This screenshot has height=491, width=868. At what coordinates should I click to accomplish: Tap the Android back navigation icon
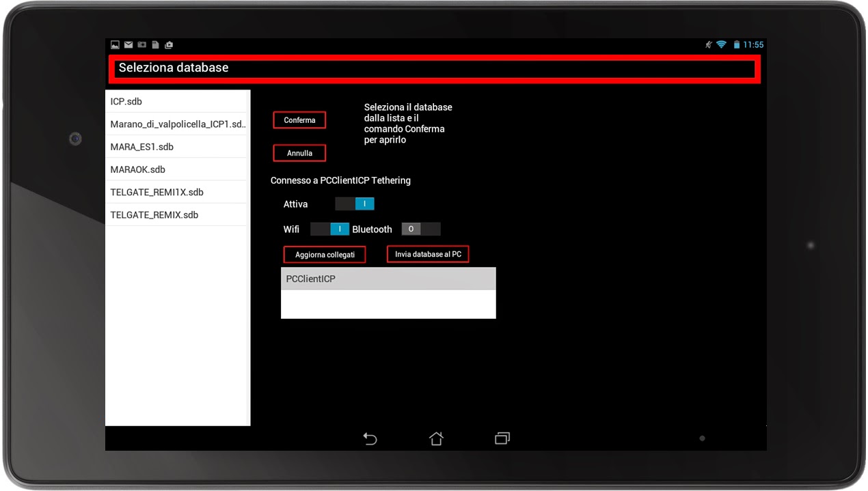(370, 438)
